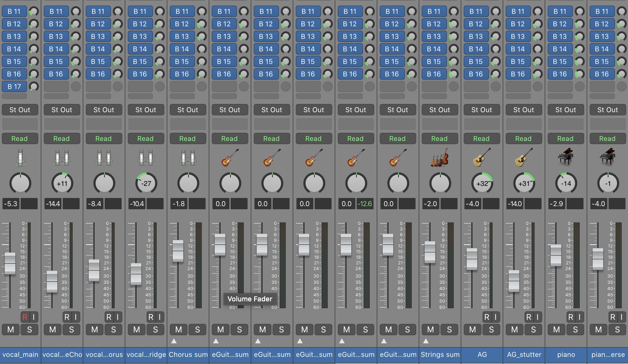Expand the Chorus sum track stack triangle
This screenshot has width=628, height=364.
tap(174, 341)
